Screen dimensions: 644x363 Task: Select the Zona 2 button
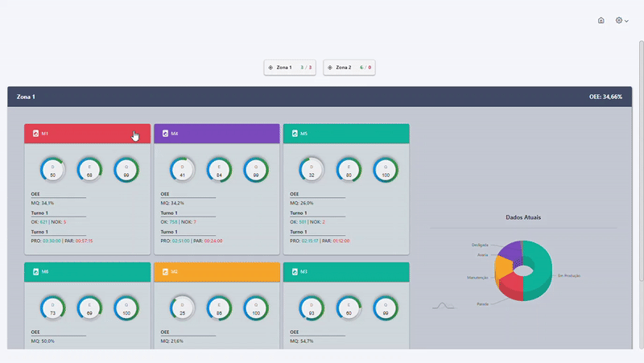click(x=349, y=68)
